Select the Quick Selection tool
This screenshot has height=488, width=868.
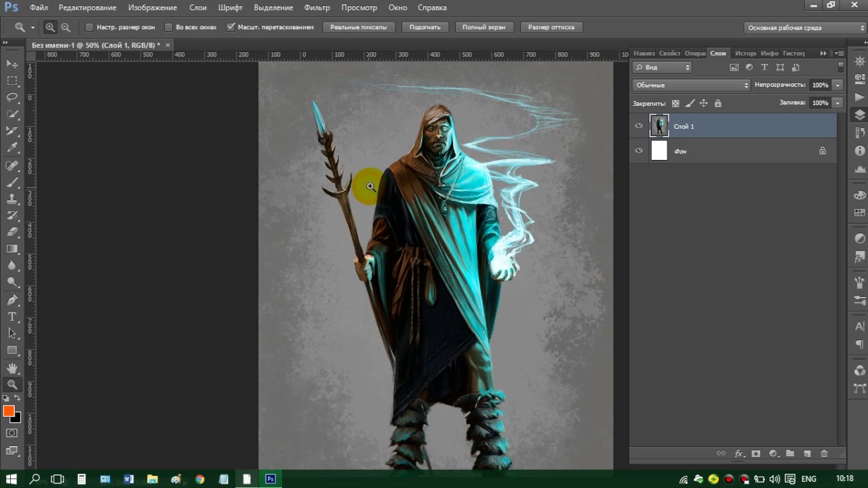12,114
